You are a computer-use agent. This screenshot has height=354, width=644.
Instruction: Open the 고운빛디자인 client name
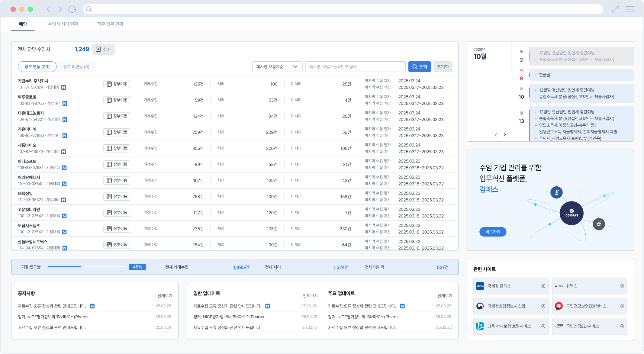(29, 210)
